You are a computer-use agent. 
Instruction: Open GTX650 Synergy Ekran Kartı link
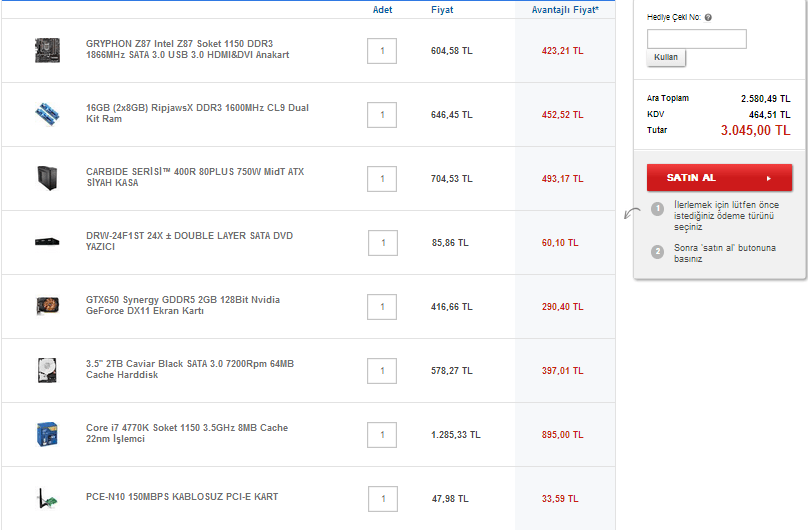(183, 305)
